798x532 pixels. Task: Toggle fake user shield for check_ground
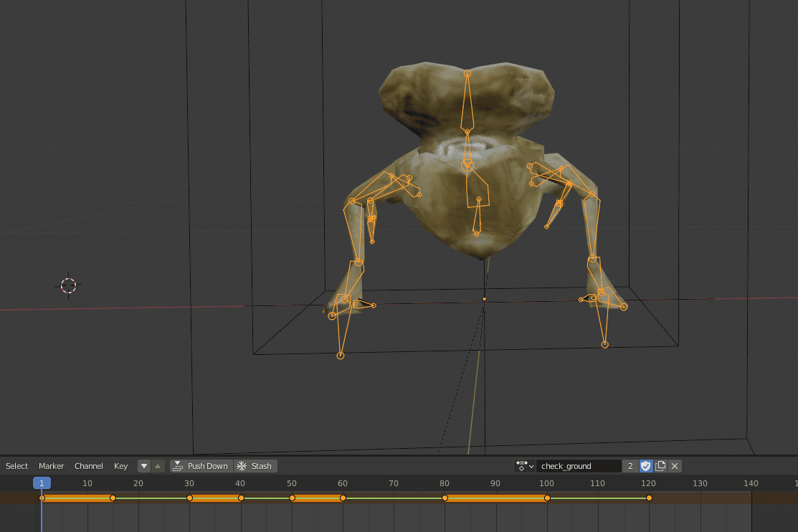pos(646,466)
